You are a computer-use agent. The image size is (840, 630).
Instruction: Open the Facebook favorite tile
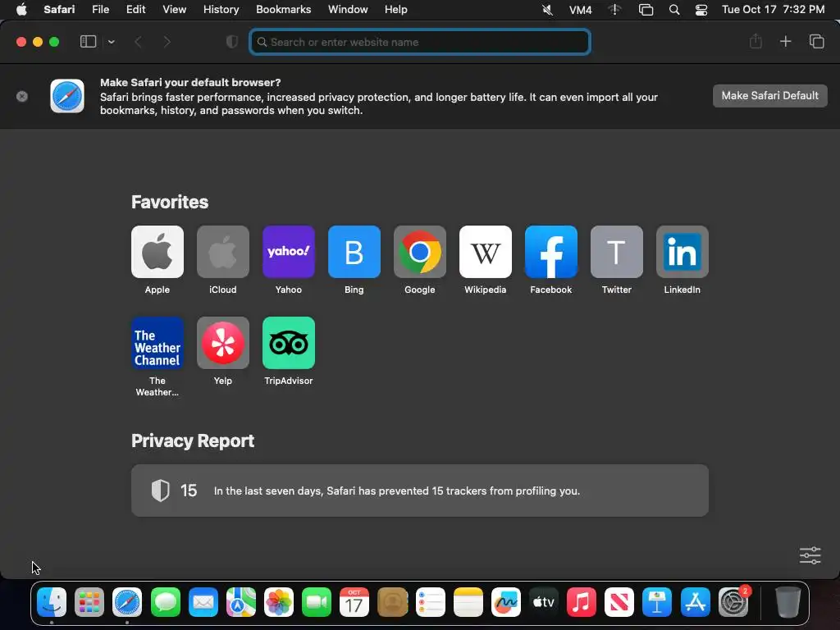coord(550,252)
